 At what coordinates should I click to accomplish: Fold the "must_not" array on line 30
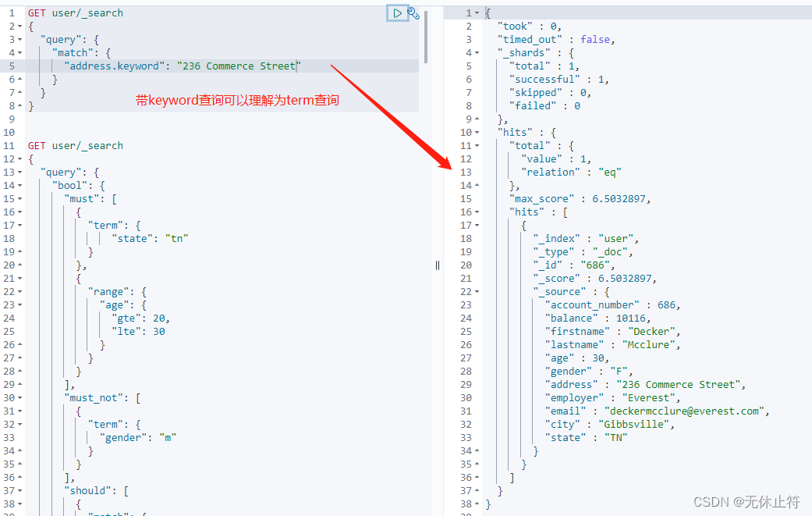point(20,398)
